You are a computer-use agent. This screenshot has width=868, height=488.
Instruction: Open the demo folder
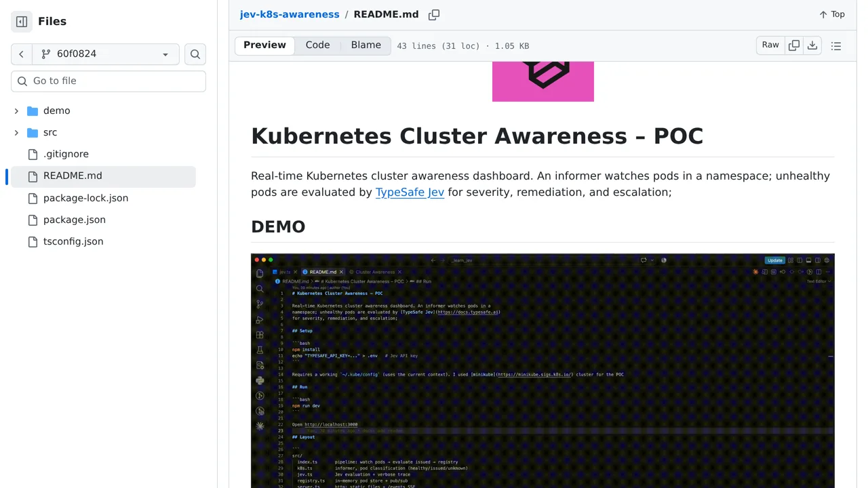[56, 110]
